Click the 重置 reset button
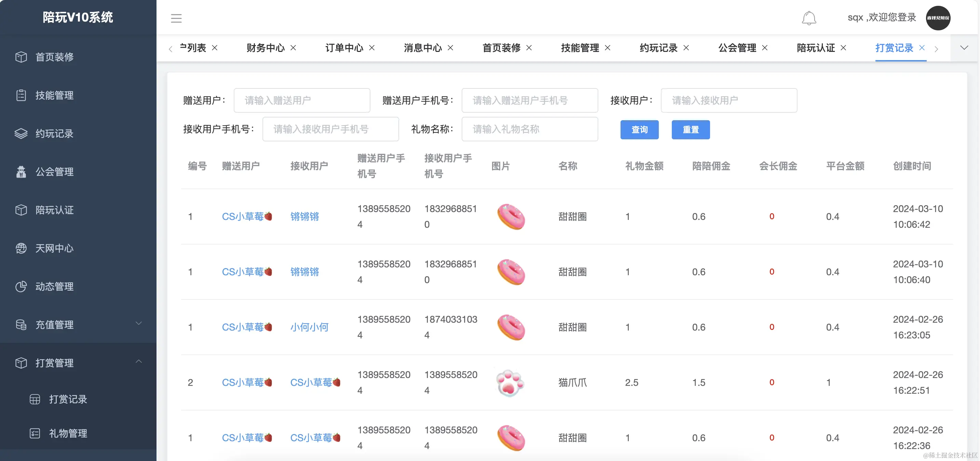This screenshot has width=980, height=461. tap(691, 130)
